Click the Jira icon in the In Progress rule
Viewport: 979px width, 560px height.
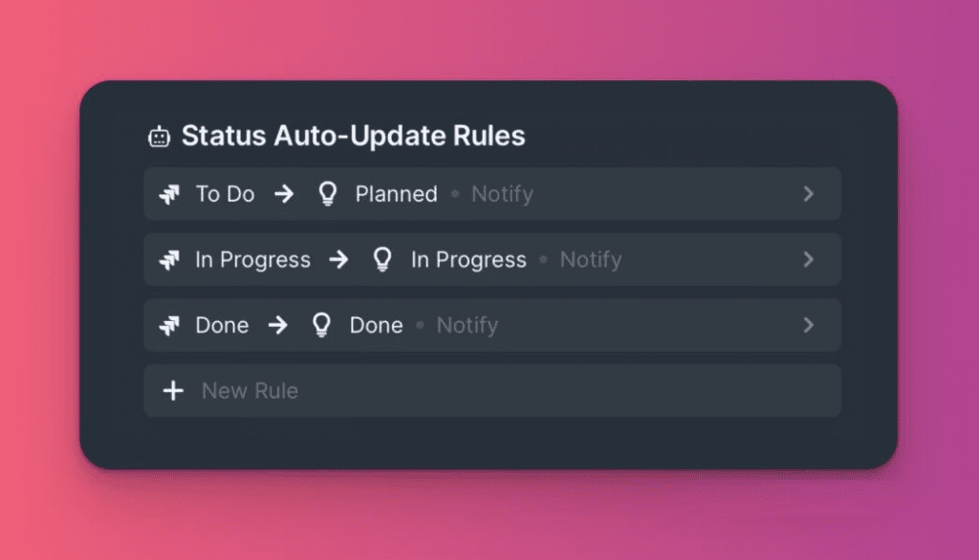coord(169,260)
